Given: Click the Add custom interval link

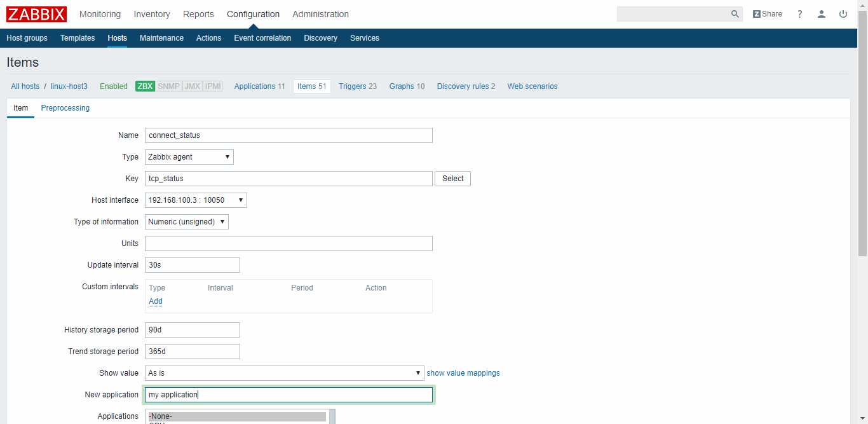Looking at the screenshot, I should tap(156, 301).
